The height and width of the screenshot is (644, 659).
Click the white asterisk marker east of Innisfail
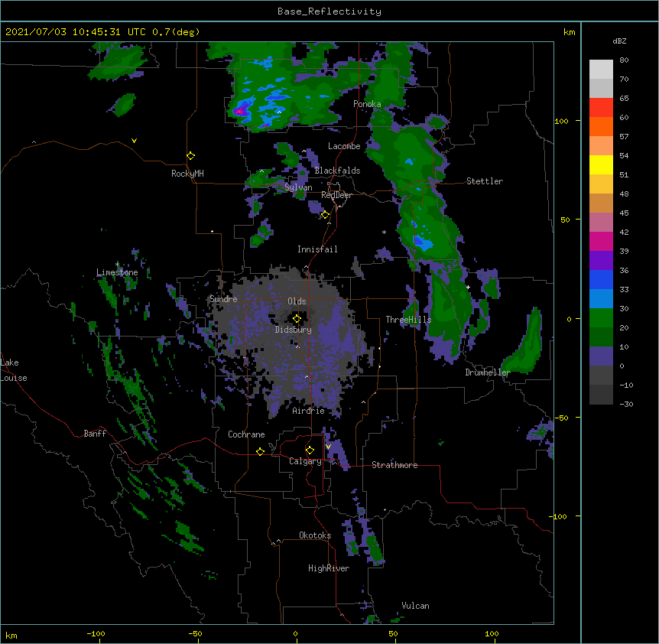coord(384,232)
